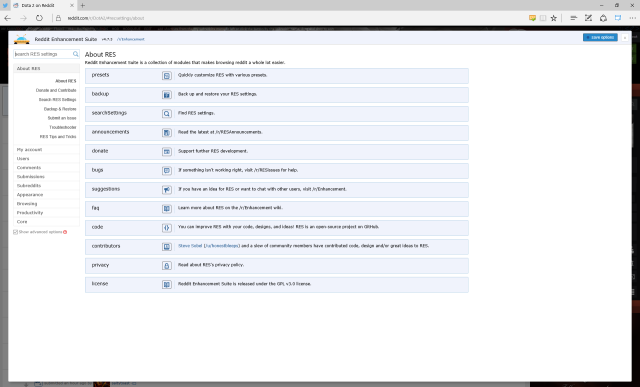This screenshot has height=387, width=640.
Task: Click the license row label
Action: click(100, 283)
